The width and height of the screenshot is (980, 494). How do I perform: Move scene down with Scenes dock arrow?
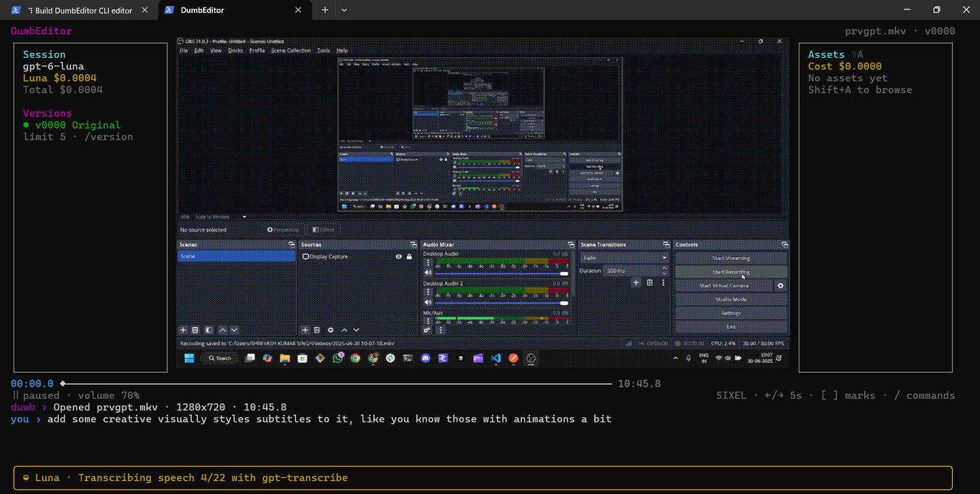coord(234,330)
